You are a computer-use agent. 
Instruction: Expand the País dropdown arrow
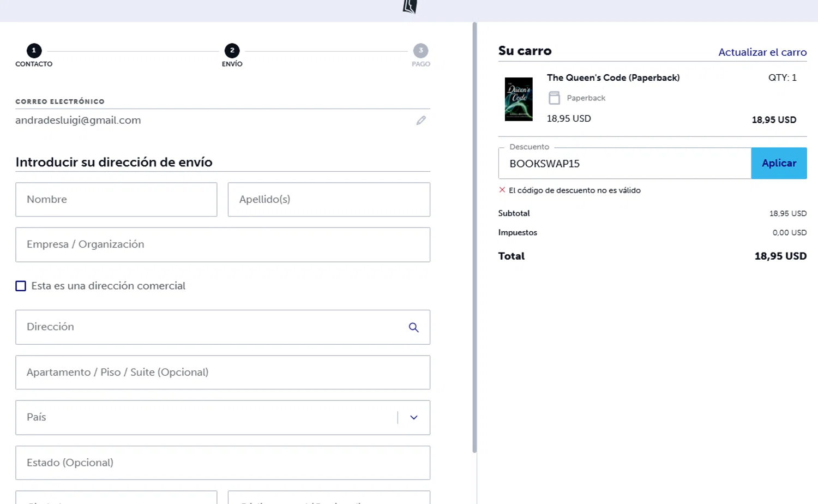pyautogui.click(x=414, y=418)
